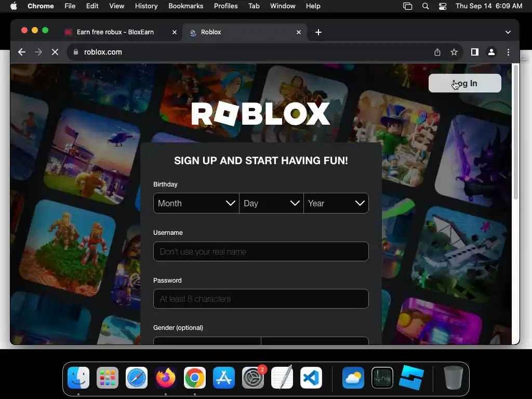This screenshot has width=532, height=399.
Task: Open Firefox from the Dock
Action: tap(166, 378)
